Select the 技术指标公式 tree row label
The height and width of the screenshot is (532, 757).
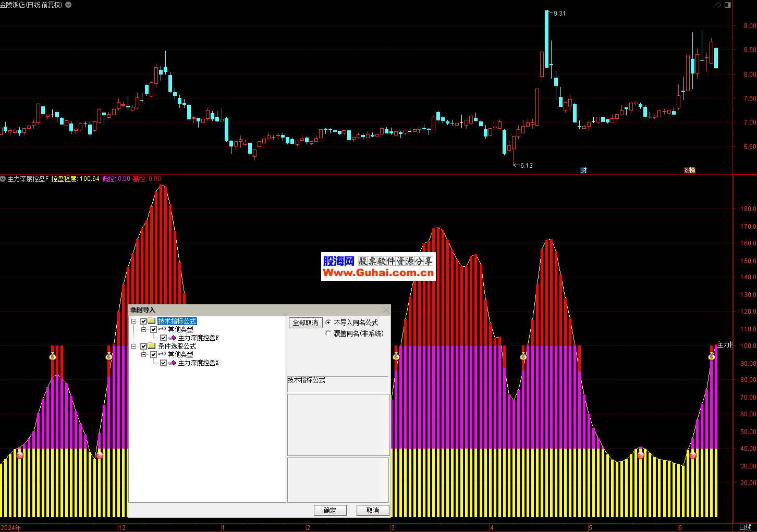click(x=177, y=321)
